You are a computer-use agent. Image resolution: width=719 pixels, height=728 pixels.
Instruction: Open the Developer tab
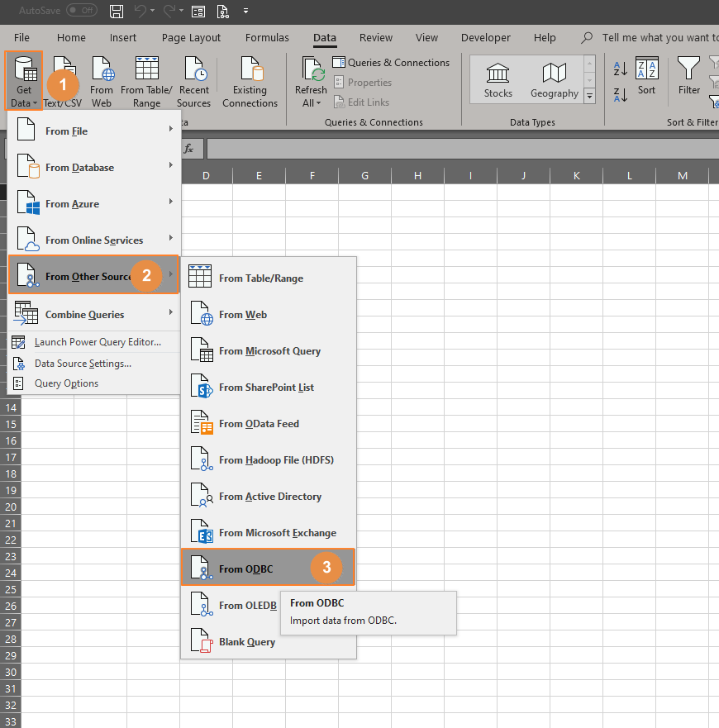pos(485,38)
